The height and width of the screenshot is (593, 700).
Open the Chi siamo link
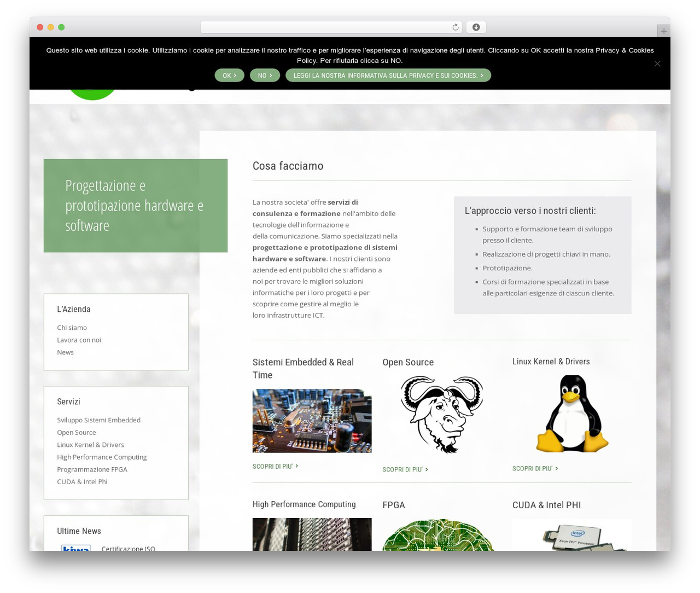coord(72,328)
